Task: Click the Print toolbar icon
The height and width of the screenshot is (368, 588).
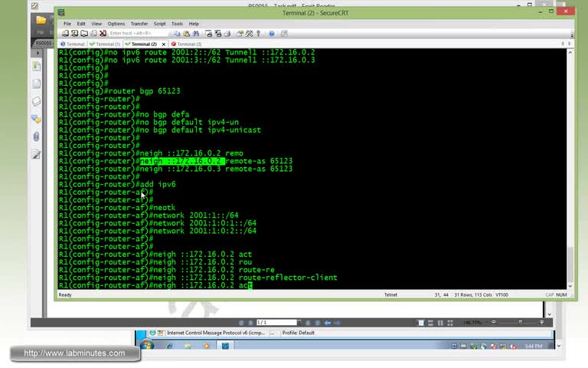Action: [227, 34]
